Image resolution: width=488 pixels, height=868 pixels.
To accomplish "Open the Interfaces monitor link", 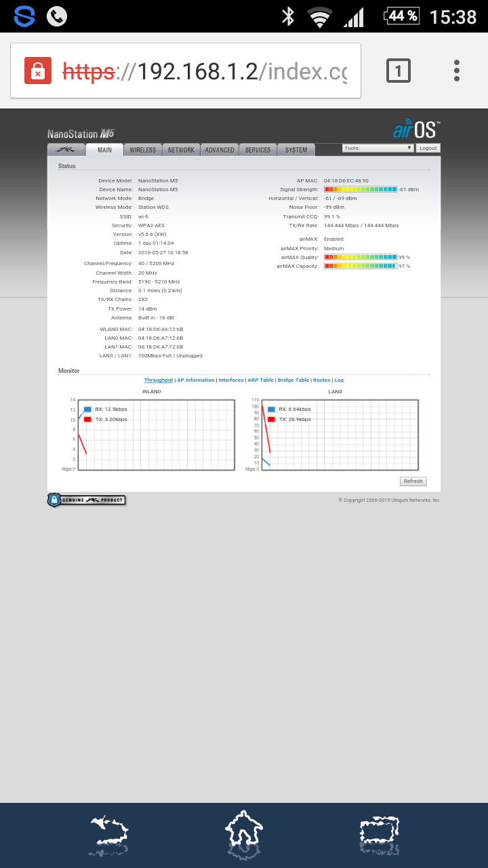I will [231, 380].
